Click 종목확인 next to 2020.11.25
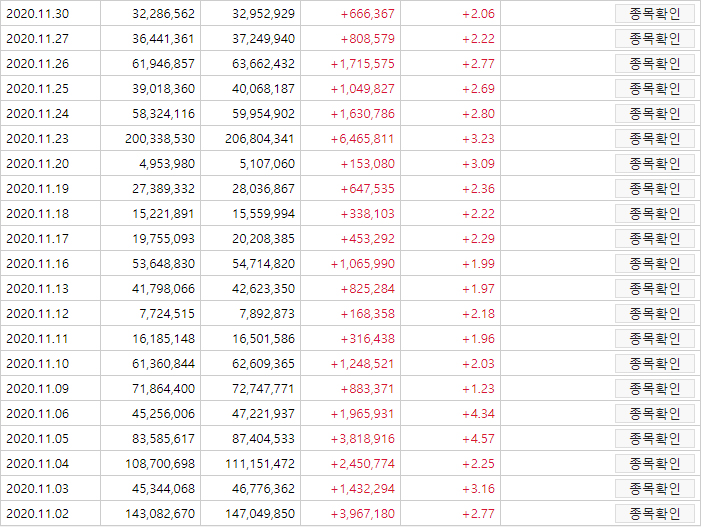The width and height of the screenshot is (701, 527). tap(655, 89)
